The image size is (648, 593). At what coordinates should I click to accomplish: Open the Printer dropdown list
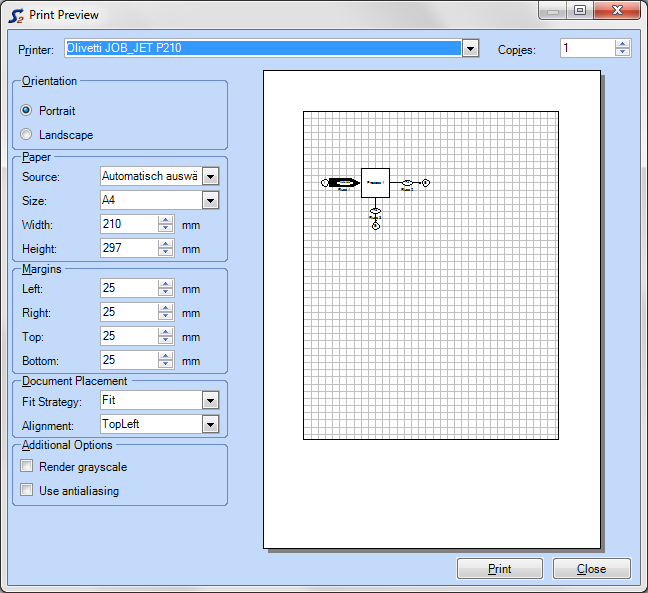click(470, 48)
